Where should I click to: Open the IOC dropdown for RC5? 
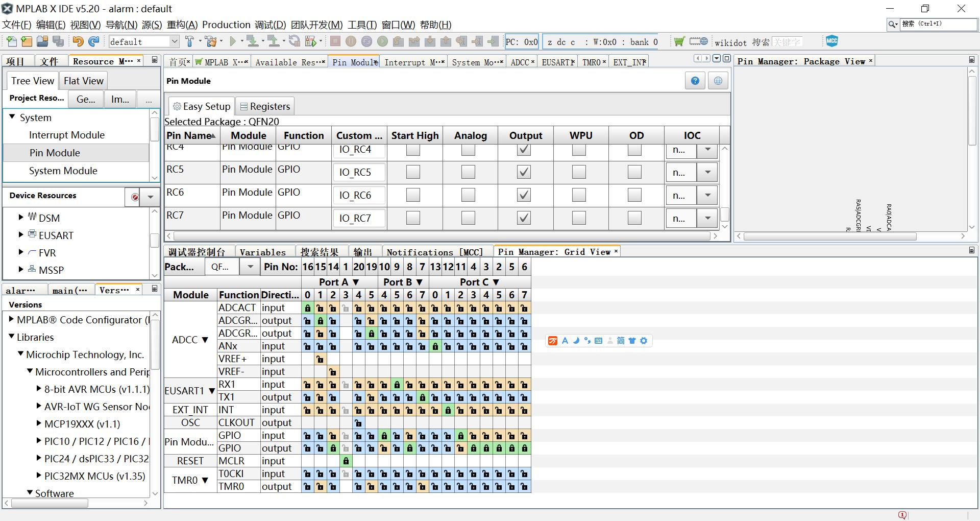[x=707, y=172]
